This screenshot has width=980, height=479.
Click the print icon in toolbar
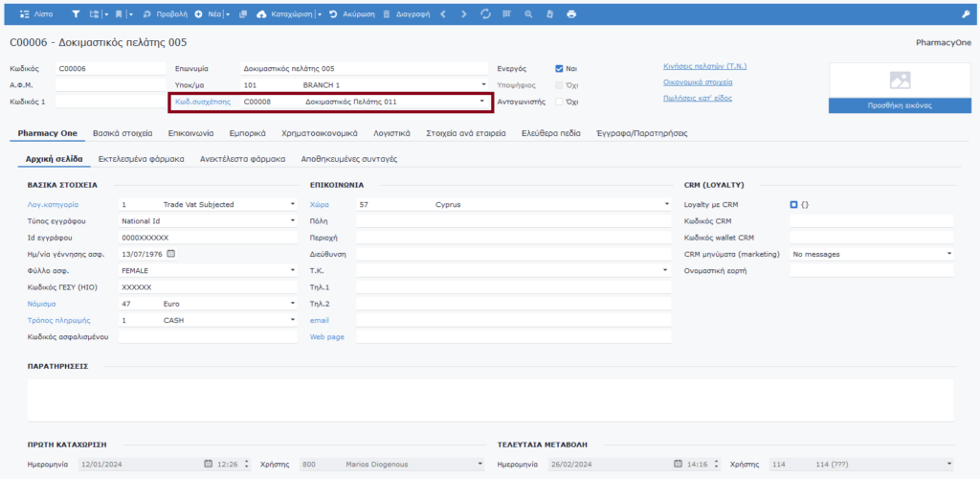pos(571,14)
